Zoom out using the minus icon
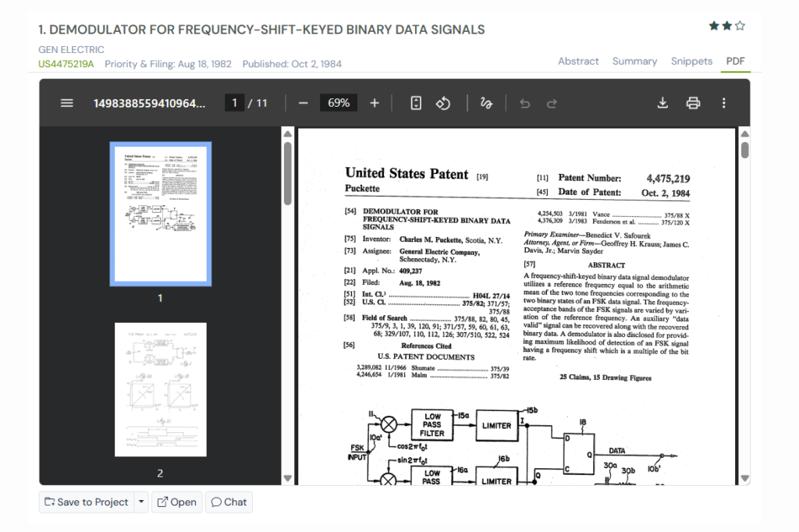799x532 pixels. tap(304, 102)
